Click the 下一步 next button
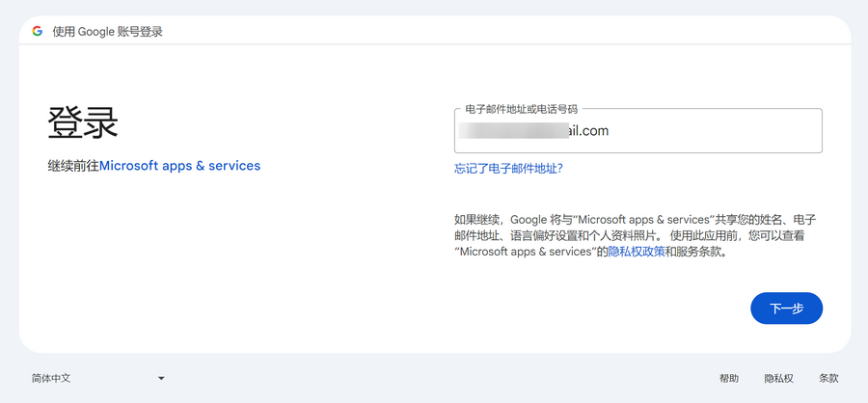The width and height of the screenshot is (868, 403). [x=786, y=309]
